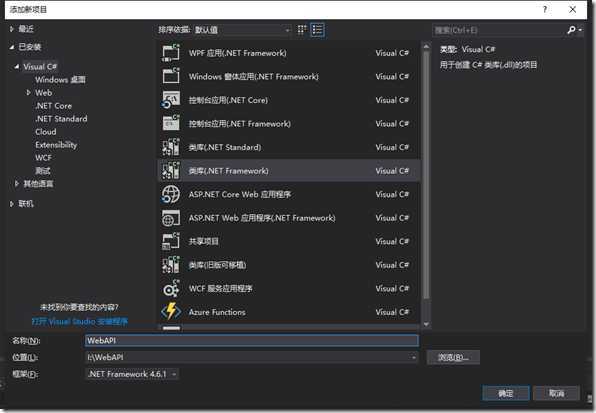Open the help question mark button
Viewport: 596px width, 413px height.
[x=545, y=9]
